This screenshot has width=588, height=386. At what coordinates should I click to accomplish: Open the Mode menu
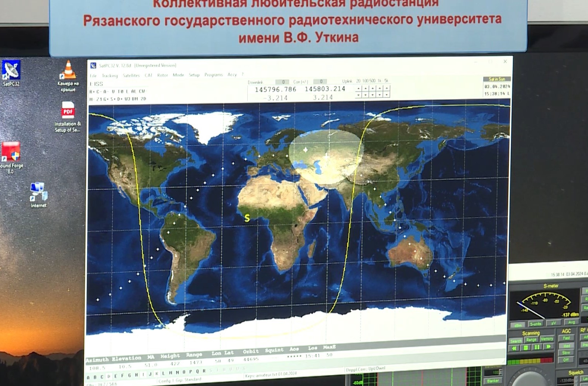178,75
